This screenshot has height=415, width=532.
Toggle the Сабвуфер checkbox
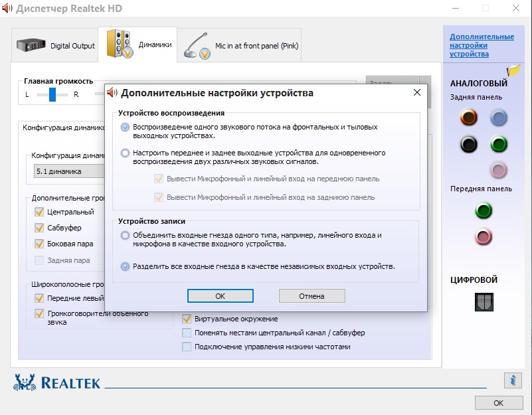point(39,228)
